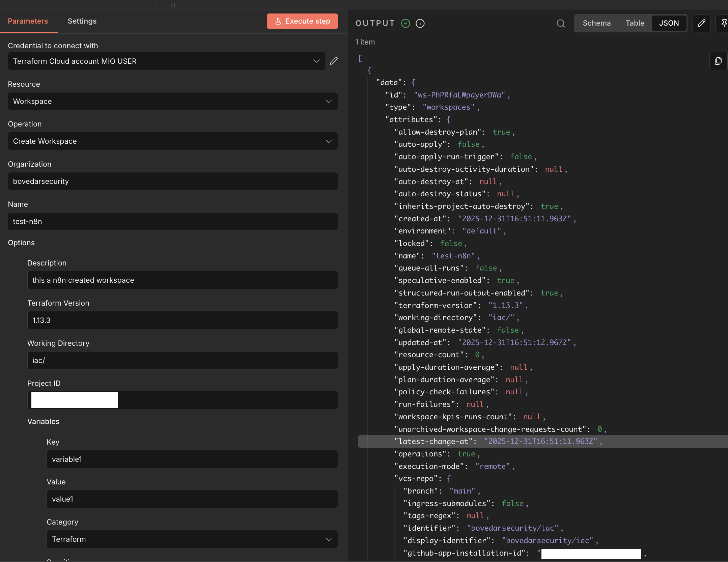The height and width of the screenshot is (562, 728).
Task: Edit the credential using pencil icon
Action: (334, 61)
